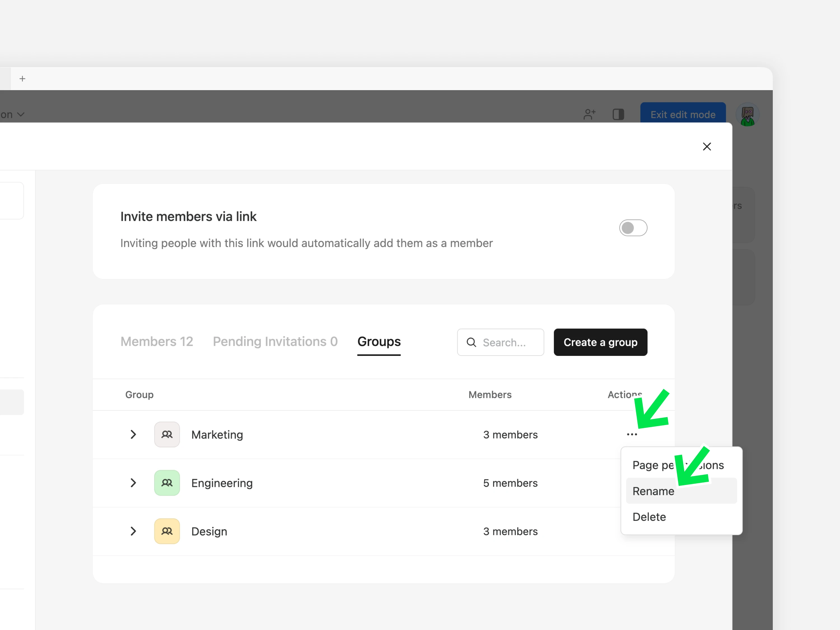Expand the Marketing group row
The height and width of the screenshot is (630, 840).
(133, 435)
